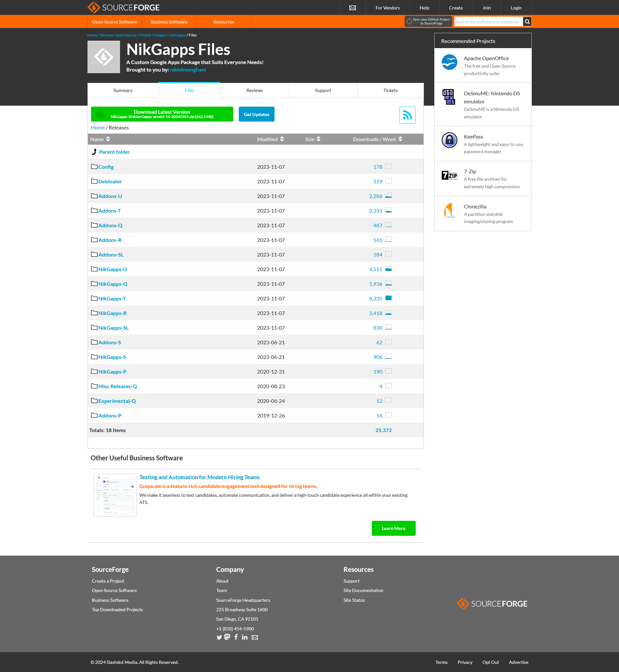
Task: Switch to the Support tab
Action: [323, 90]
